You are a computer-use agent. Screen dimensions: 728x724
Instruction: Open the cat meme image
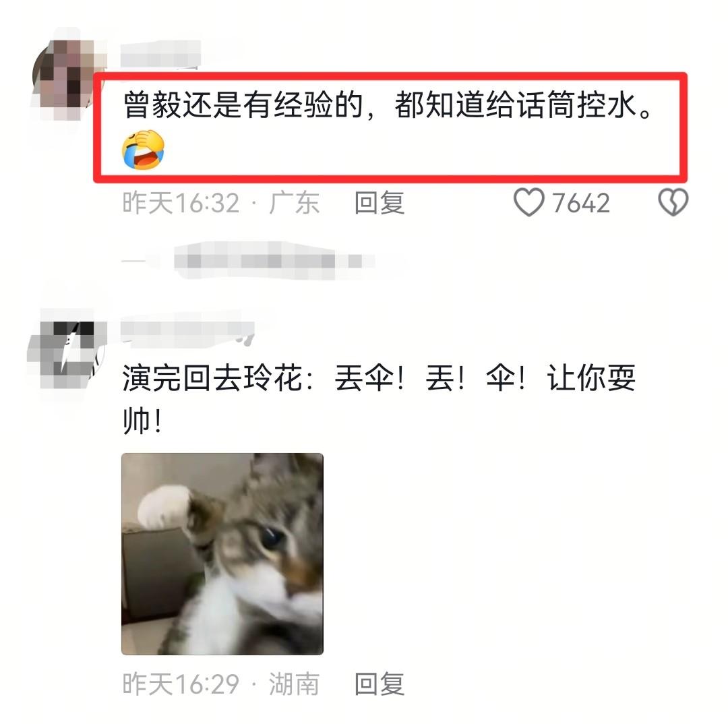(222, 553)
